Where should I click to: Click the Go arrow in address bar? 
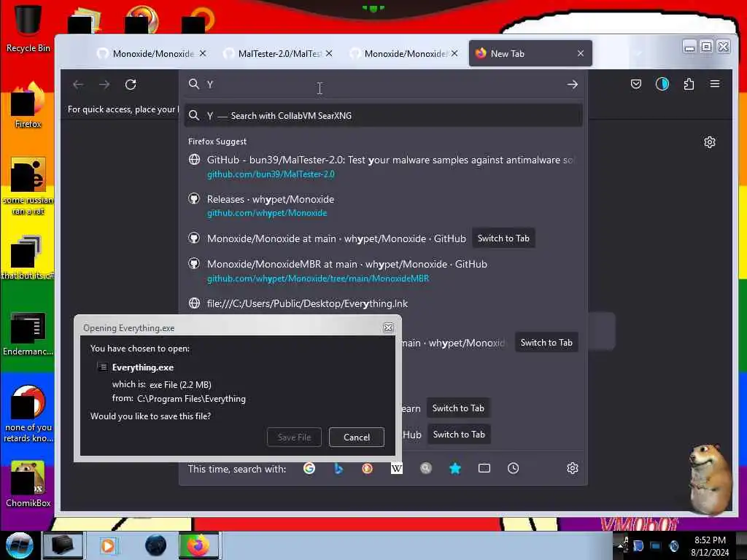[x=572, y=85]
